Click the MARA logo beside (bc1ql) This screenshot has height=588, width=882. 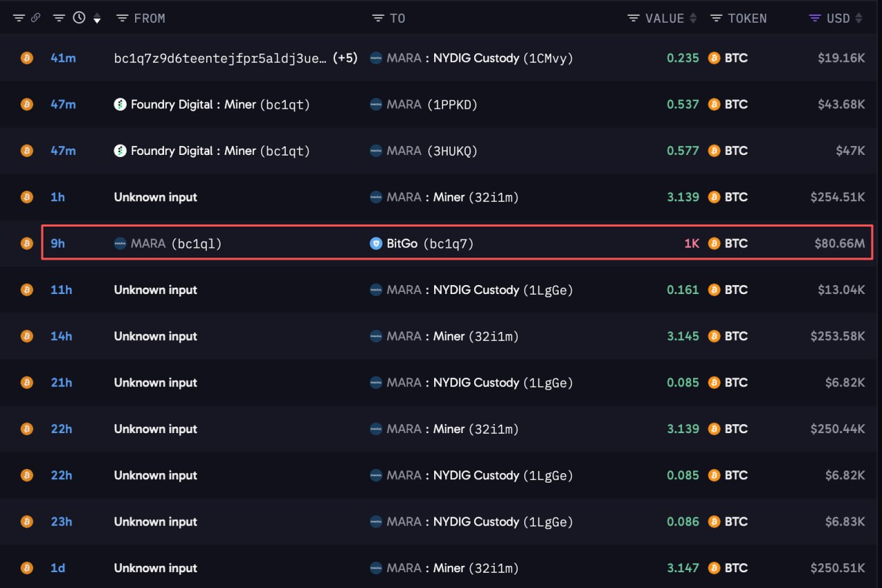(x=120, y=243)
